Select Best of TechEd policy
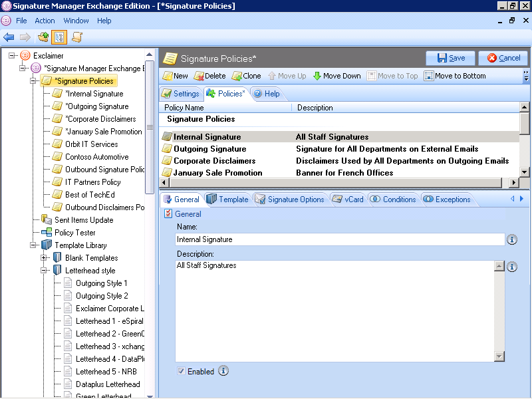This screenshot has width=532, height=399. 90,195
